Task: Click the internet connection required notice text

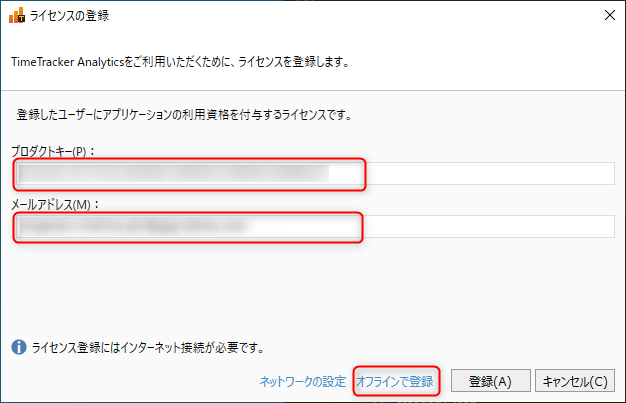Action: click(x=146, y=348)
